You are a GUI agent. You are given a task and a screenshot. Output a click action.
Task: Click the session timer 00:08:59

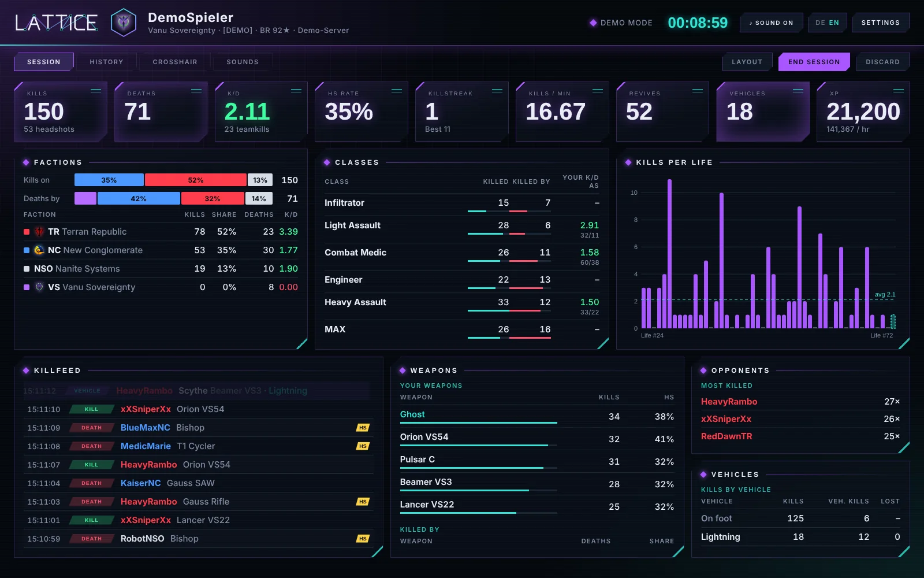point(698,23)
